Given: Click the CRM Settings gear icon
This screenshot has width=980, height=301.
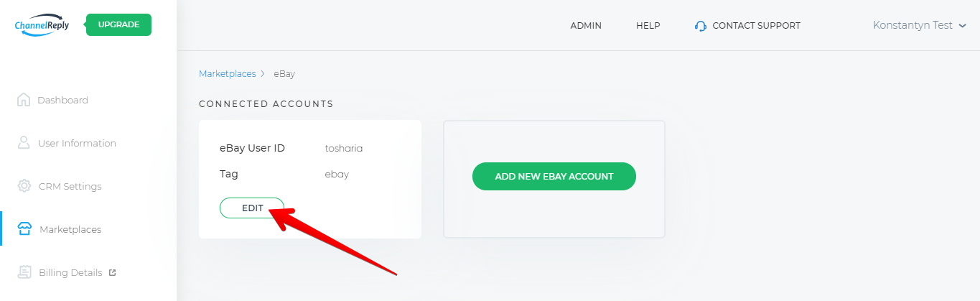Looking at the screenshot, I should 24,186.
